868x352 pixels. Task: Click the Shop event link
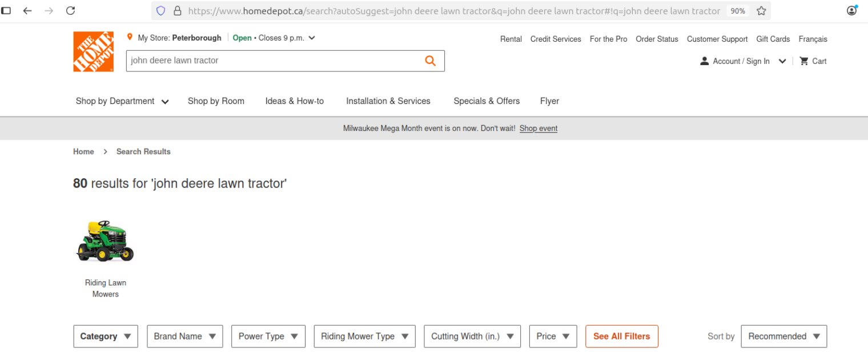(x=539, y=129)
